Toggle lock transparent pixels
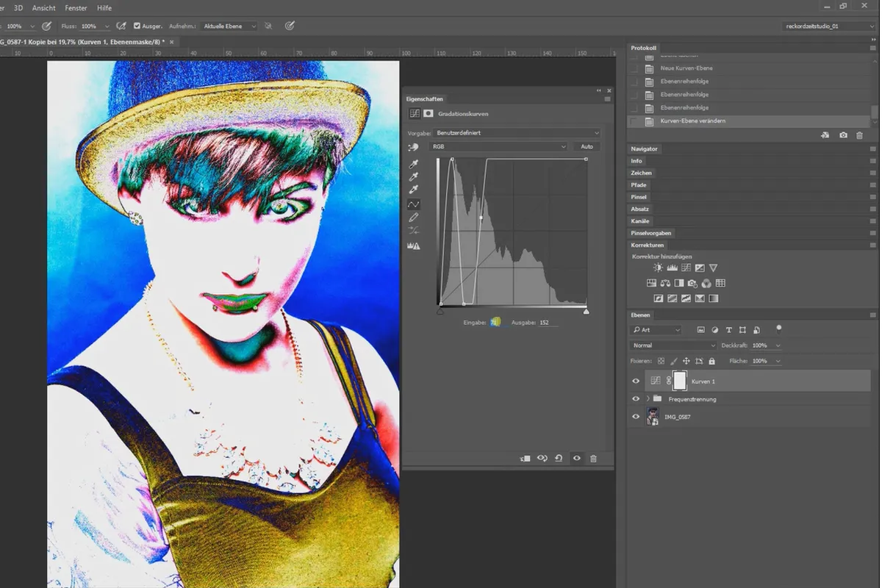The image size is (882, 588). [661, 361]
